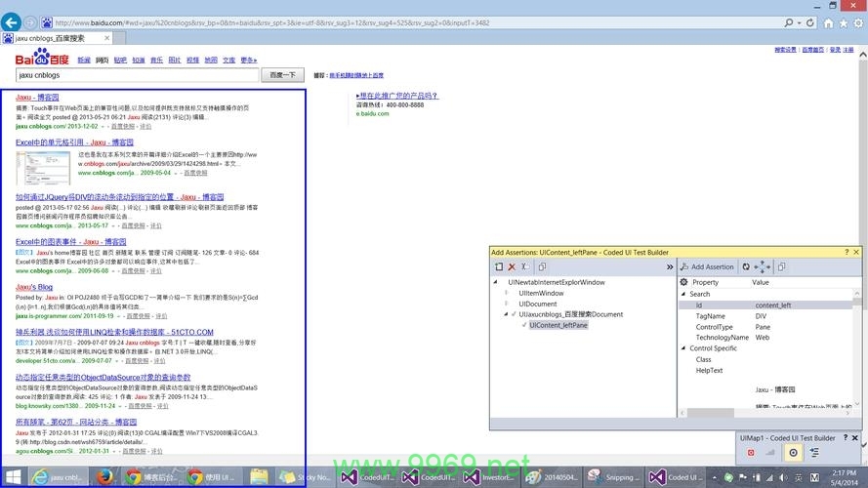Click the red record icon in UIMap1 builder
The width and height of the screenshot is (868, 488).
tap(751, 453)
